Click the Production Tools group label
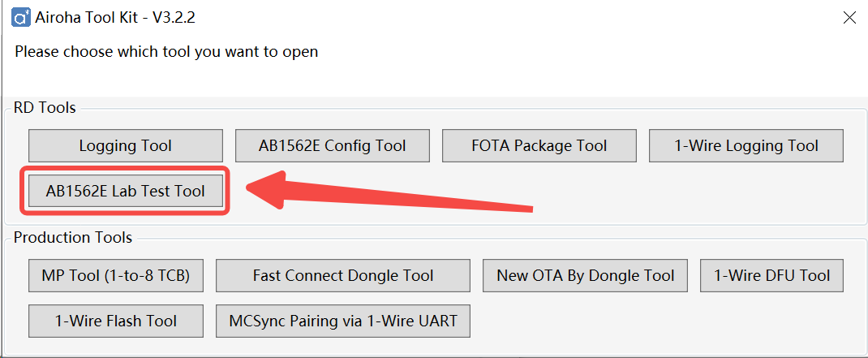This screenshot has height=358, width=868. click(73, 238)
